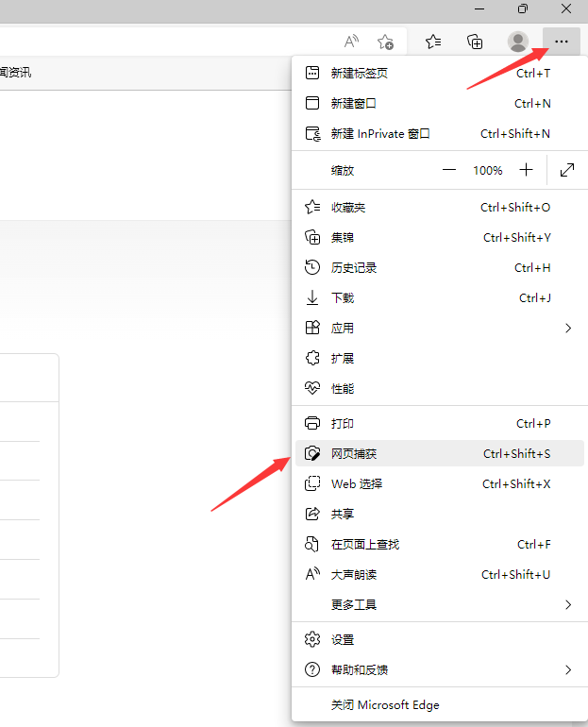Image resolution: width=588 pixels, height=727 pixels.
Task: Select 新建 InPrivate 窗口 menu entry
Action: pyautogui.click(x=380, y=134)
